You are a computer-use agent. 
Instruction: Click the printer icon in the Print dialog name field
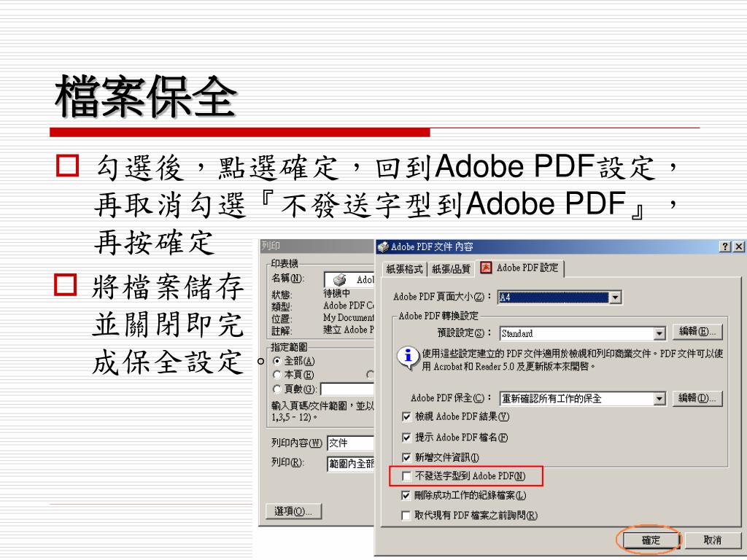tap(339, 279)
